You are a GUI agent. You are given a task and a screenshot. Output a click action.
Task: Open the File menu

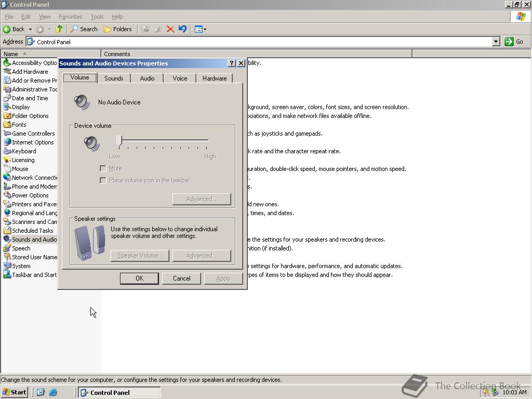click(9, 17)
